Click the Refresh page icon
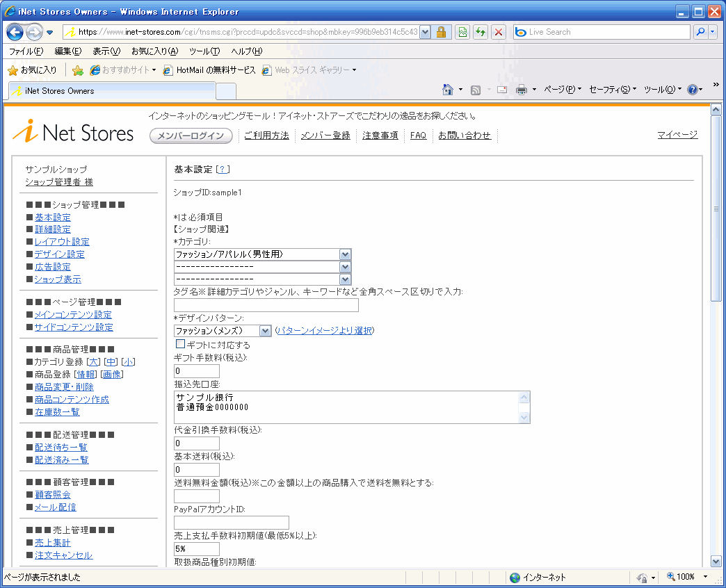This screenshot has width=726, height=588. (480, 32)
